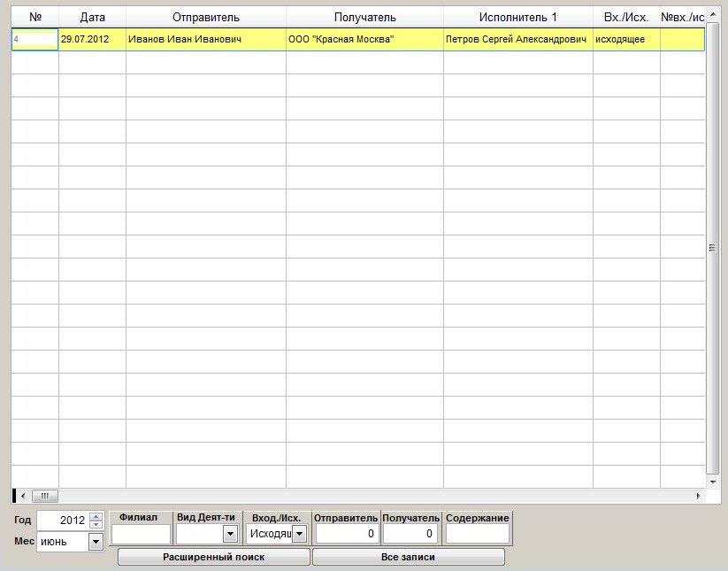Expand the Вход./Исх. dropdown arrow
This screenshot has width=728, height=571.
[x=300, y=534]
